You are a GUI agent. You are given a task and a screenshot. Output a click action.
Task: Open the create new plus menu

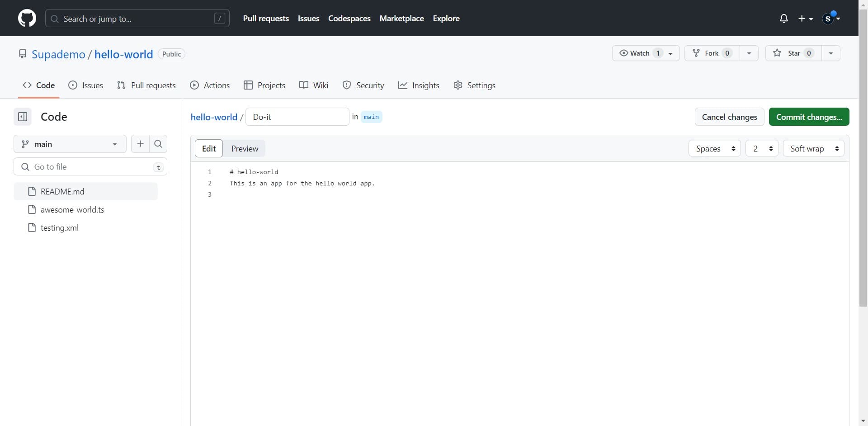click(x=805, y=19)
